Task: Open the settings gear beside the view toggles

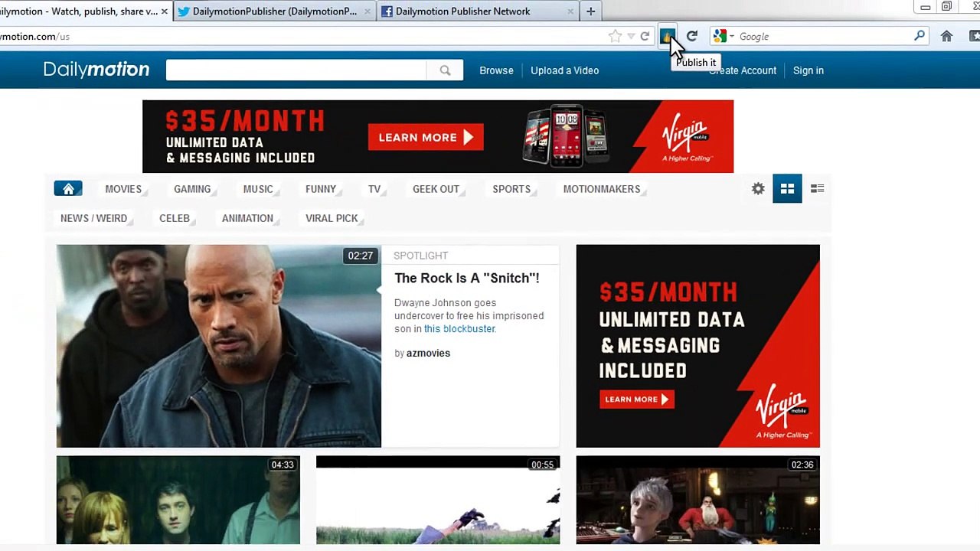Action: tap(758, 188)
